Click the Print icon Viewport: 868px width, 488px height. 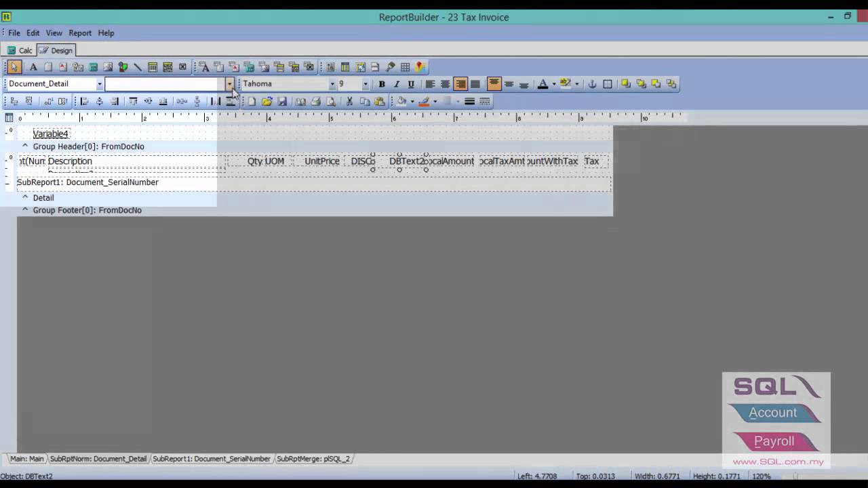pos(315,102)
